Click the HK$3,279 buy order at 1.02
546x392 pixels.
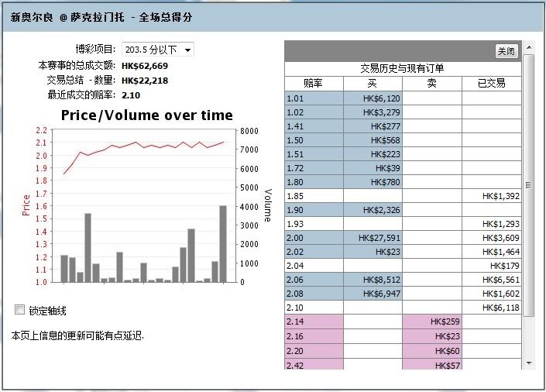(373, 112)
